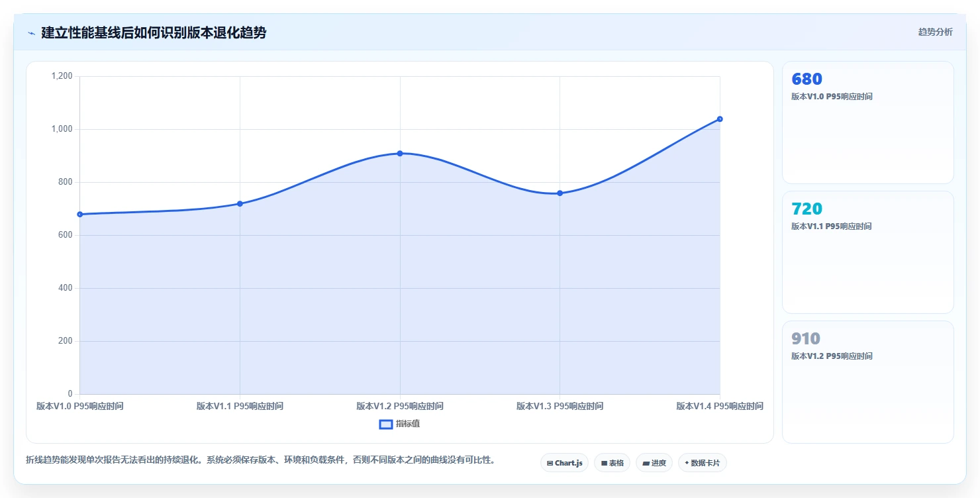Screen dimensions: 980x498
Task: Select the V1.3 data point on chart
Action: tap(560, 193)
